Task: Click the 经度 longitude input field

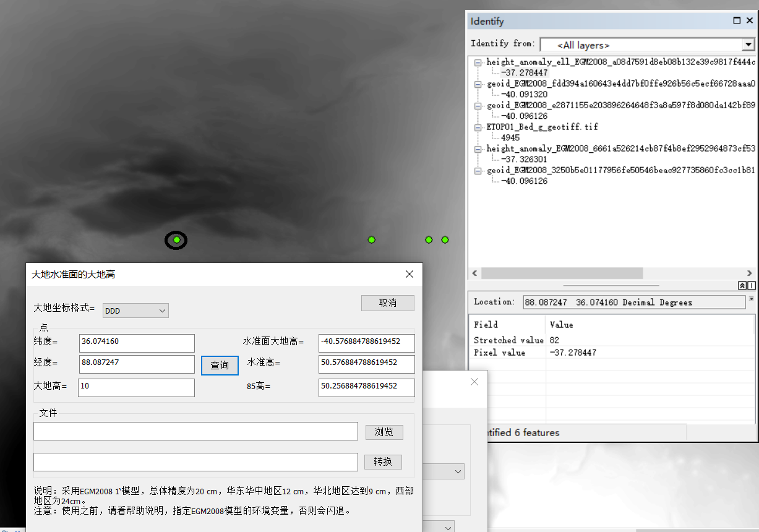Action: pyautogui.click(x=137, y=364)
